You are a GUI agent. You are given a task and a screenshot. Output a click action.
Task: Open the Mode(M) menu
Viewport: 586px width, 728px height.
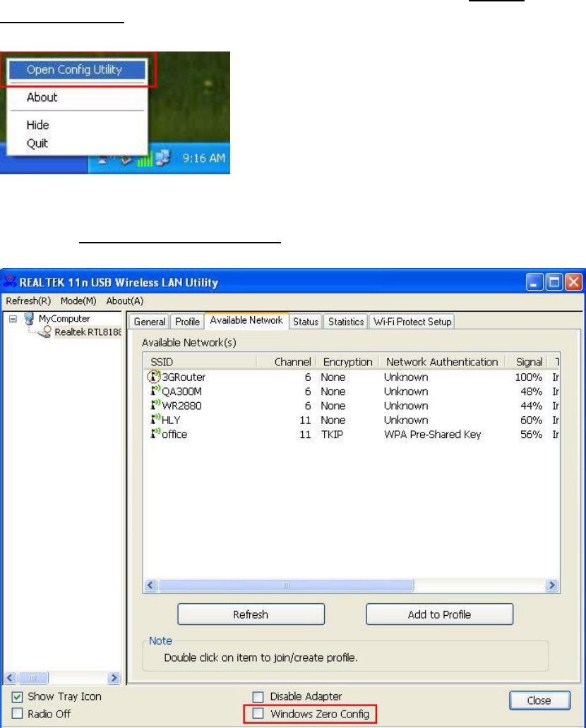click(78, 301)
